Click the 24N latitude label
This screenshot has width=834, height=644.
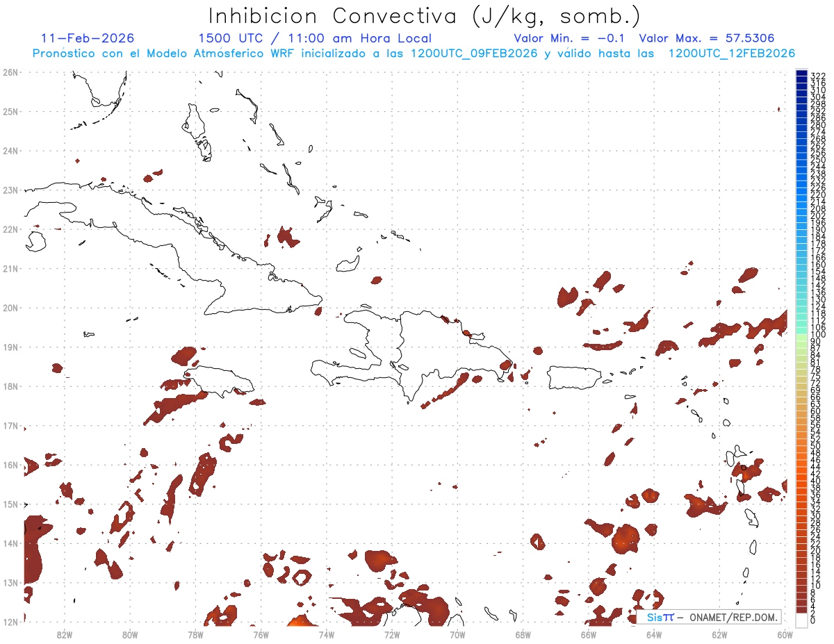[x=10, y=151]
